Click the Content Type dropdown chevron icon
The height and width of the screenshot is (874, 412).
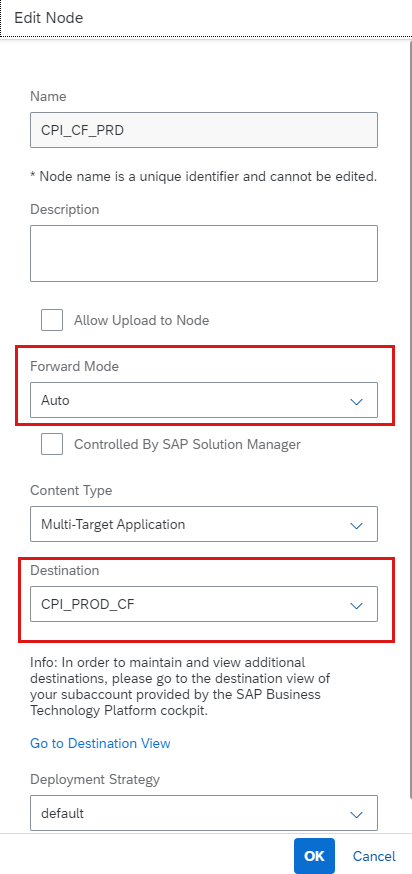pyautogui.click(x=356, y=525)
